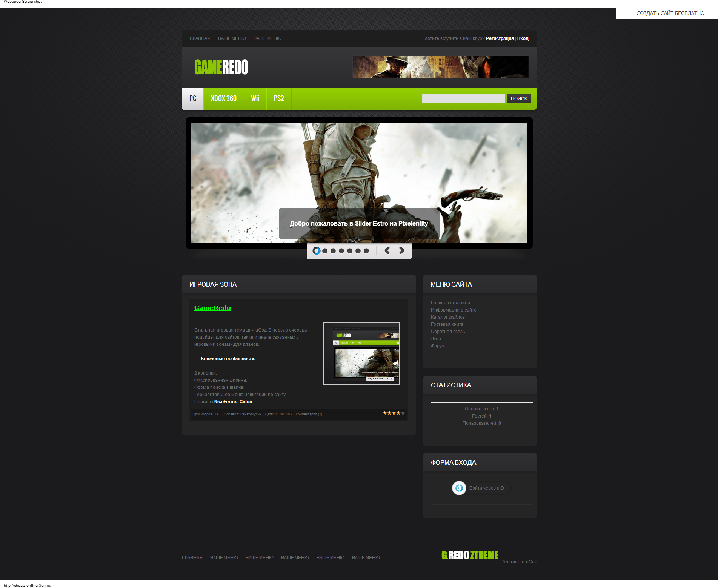Open Форум link in site menu
Image resolution: width=718 pixels, height=588 pixels.
pyautogui.click(x=438, y=346)
